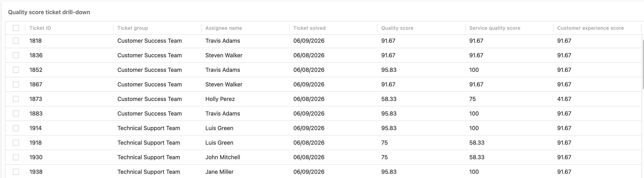Viewport: 644px width, 178px height.
Task: Open ticket 1867 from the ID column
Action: [36, 84]
